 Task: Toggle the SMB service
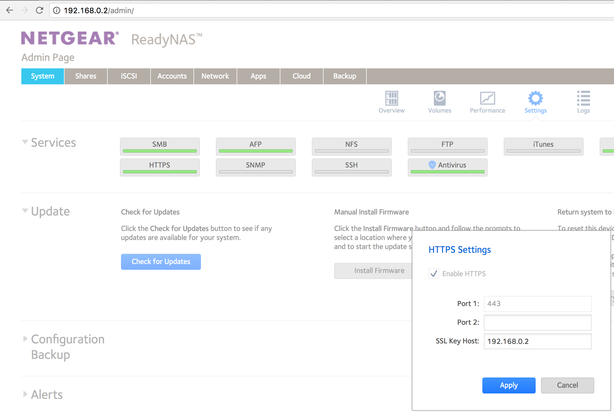click(160, 147)
